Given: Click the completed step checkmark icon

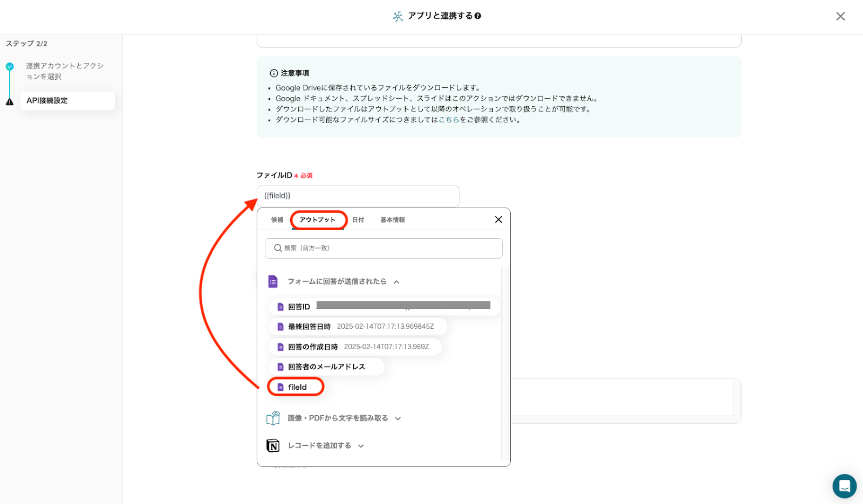Looking at the screenshot, I should [10, 67].
